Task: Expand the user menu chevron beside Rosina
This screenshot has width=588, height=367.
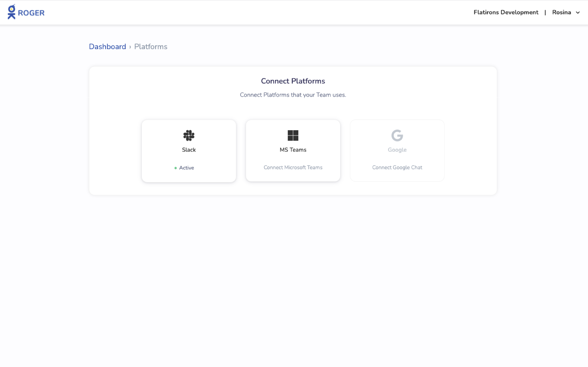Action: coord(578,13)
